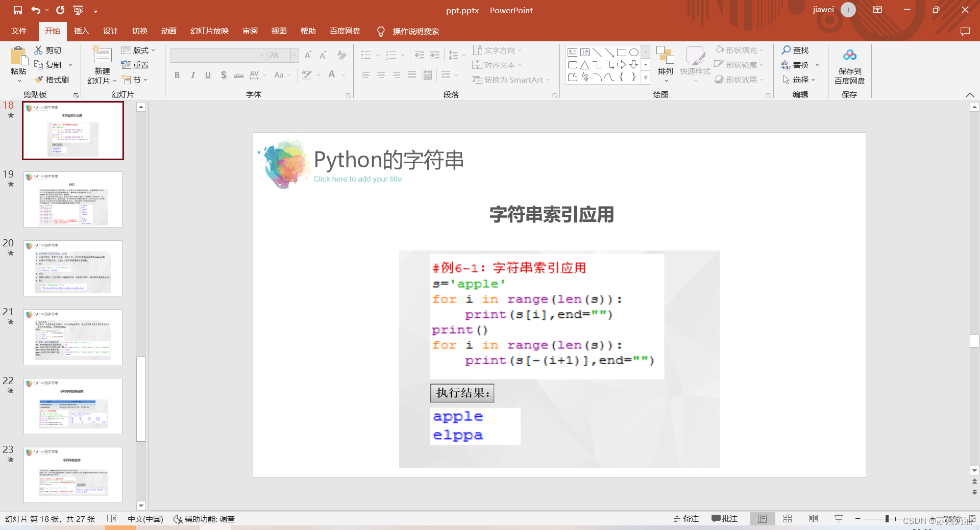Screen dimensions: 980x530
Task: Click the redo/repeat icon
Action: pyautogui.click(x=60, y=10)
